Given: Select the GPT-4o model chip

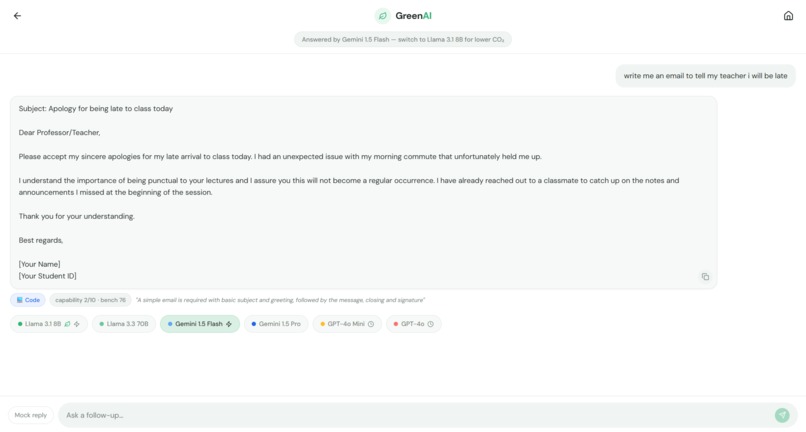Looking at the screenshot, I should point(414,324).
